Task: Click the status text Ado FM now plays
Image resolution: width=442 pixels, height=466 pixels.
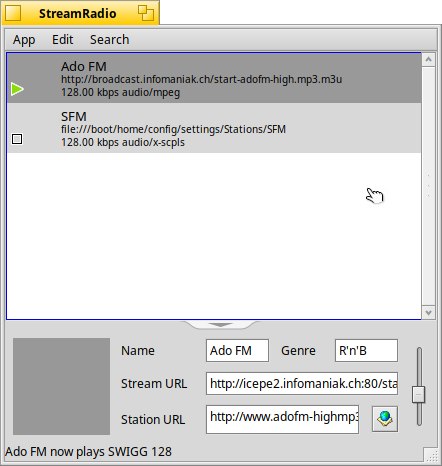Action: [88, 452]
